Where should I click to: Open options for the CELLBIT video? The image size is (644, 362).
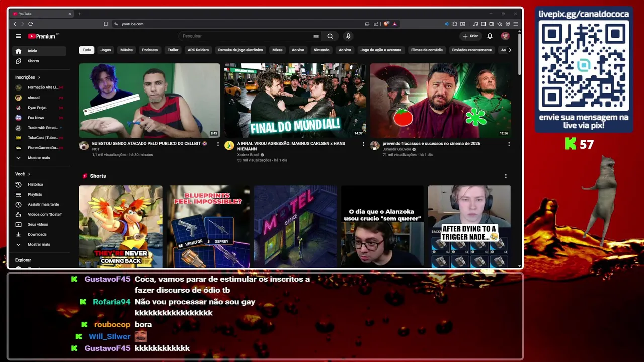[x=218, y=144]
